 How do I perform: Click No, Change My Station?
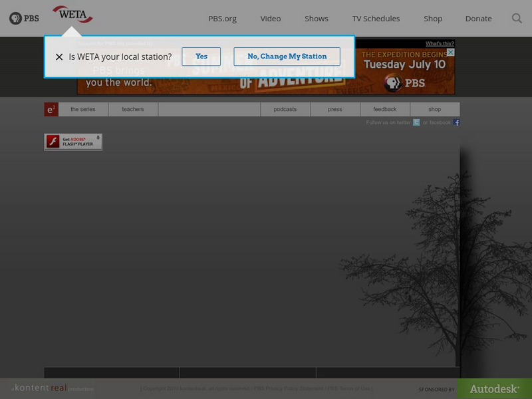(x=287, y=57)
